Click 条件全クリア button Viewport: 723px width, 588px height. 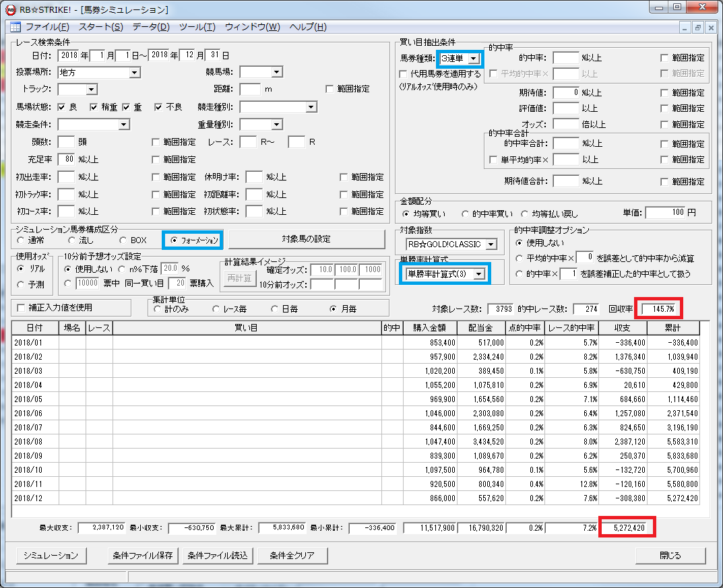pyautogui.click(x=292, y=556)
